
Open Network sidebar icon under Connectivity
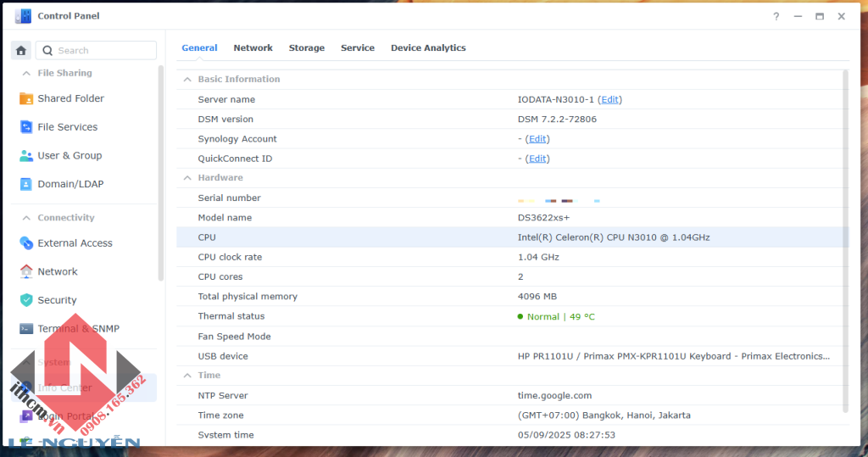click(x=26, y=271)
